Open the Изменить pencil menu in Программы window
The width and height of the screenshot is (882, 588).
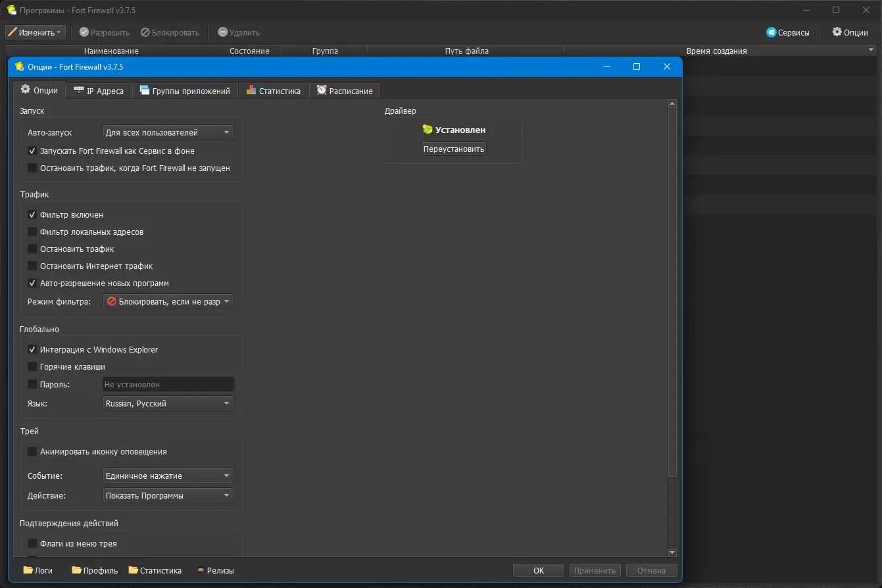point(36,32)
